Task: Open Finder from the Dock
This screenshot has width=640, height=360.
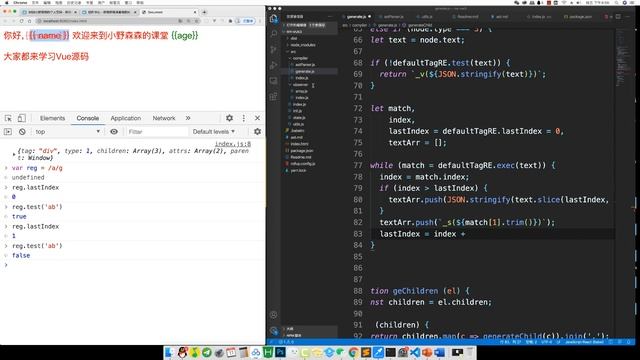Action: 170,352
